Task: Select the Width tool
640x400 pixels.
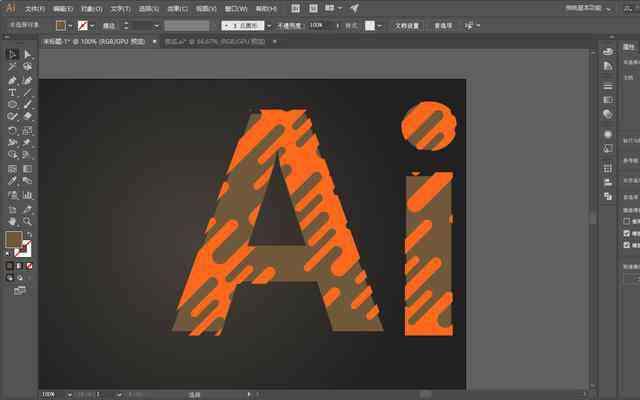Action: [x=12, y=143]
